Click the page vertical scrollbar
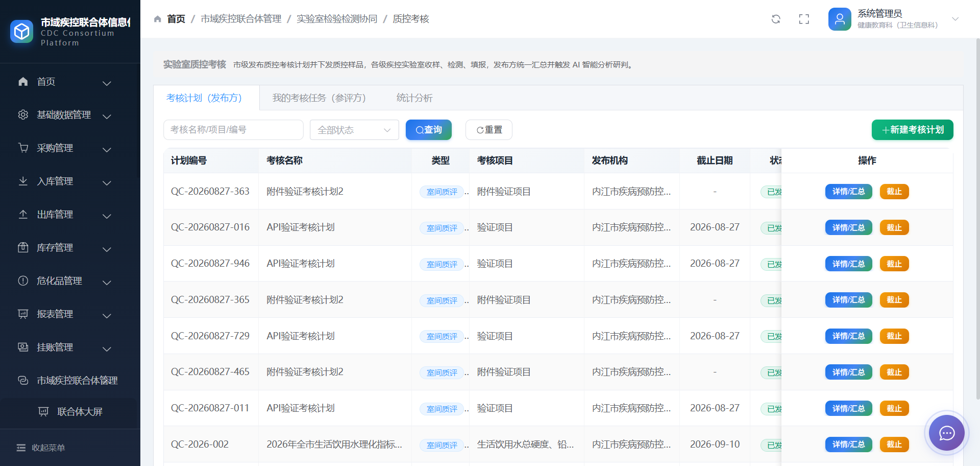 pos(977,220)
